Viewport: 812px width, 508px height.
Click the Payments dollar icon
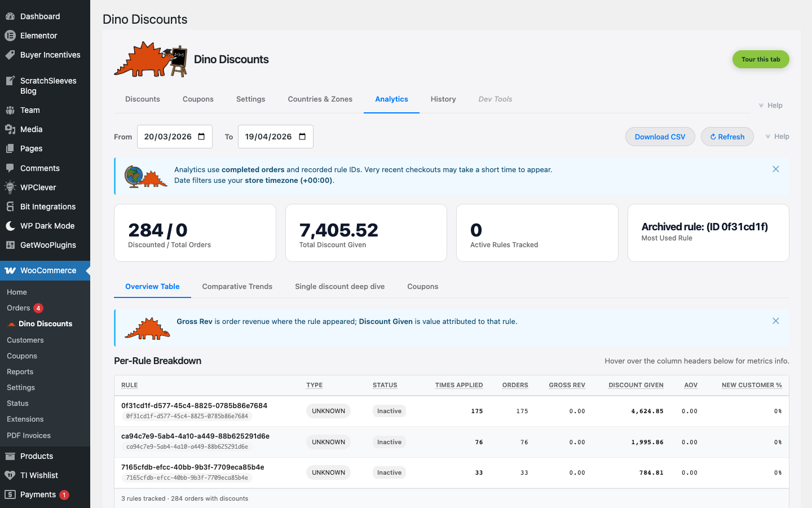pyautogui.click(x=10, y=494)
